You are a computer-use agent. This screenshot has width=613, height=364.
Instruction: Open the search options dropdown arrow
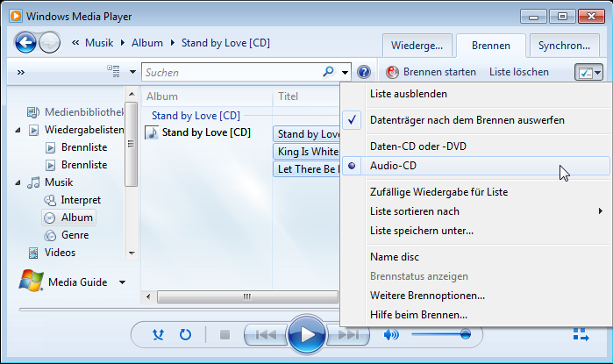345,72
